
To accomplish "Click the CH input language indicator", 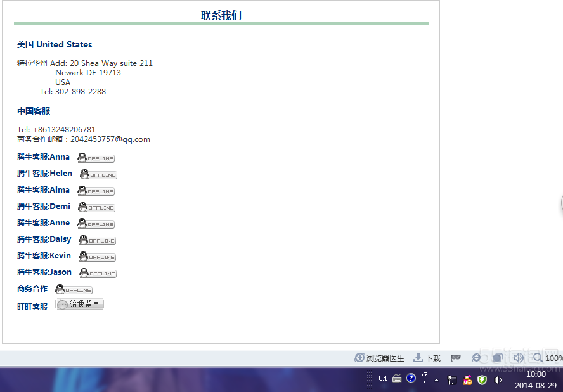I will point(383,378).
